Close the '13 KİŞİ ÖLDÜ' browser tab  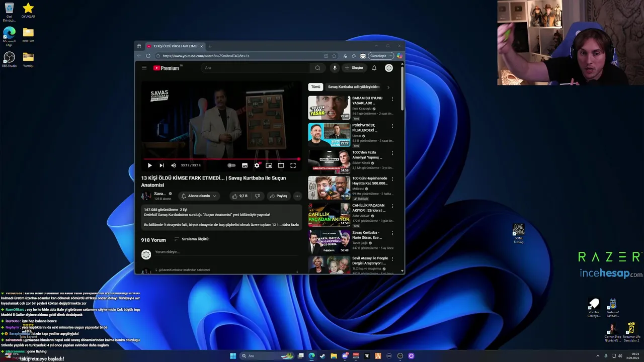tap(201, 46)
